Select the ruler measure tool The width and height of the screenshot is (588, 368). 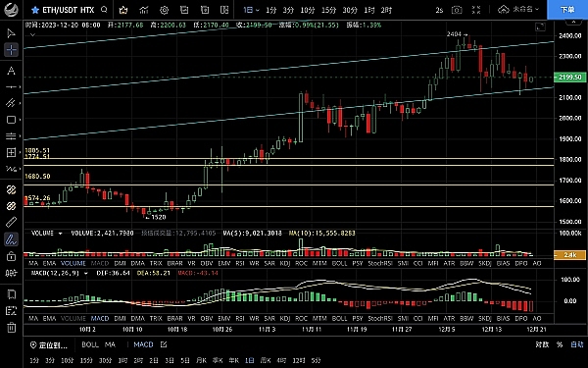click(x=11, y=223)
